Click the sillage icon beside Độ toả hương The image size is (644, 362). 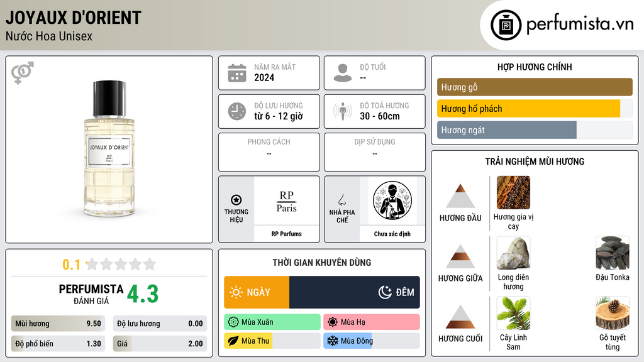click(343, 111)
